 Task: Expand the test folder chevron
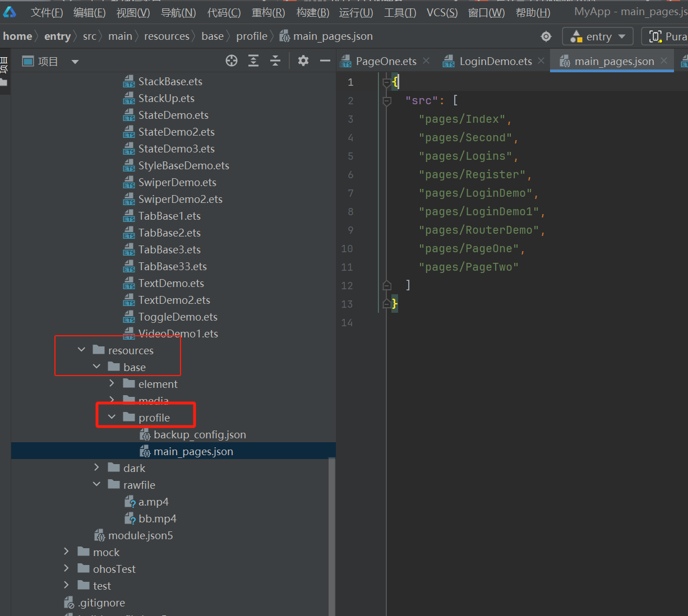[x=66, y=585]
